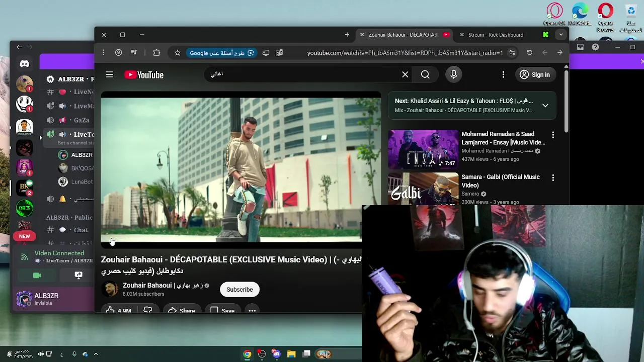
Task: Open the smiley face Discord server
Action: click(x=24, y=104)
